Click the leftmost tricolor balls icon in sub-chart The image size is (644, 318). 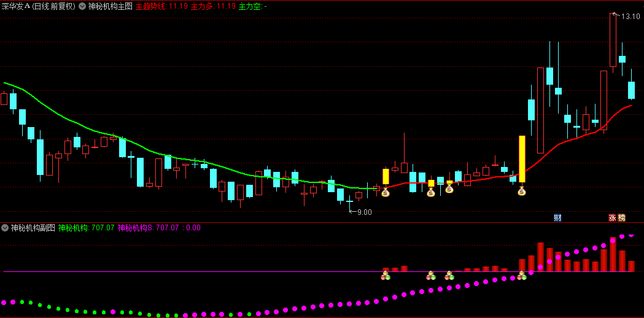(x=386, y=276)
